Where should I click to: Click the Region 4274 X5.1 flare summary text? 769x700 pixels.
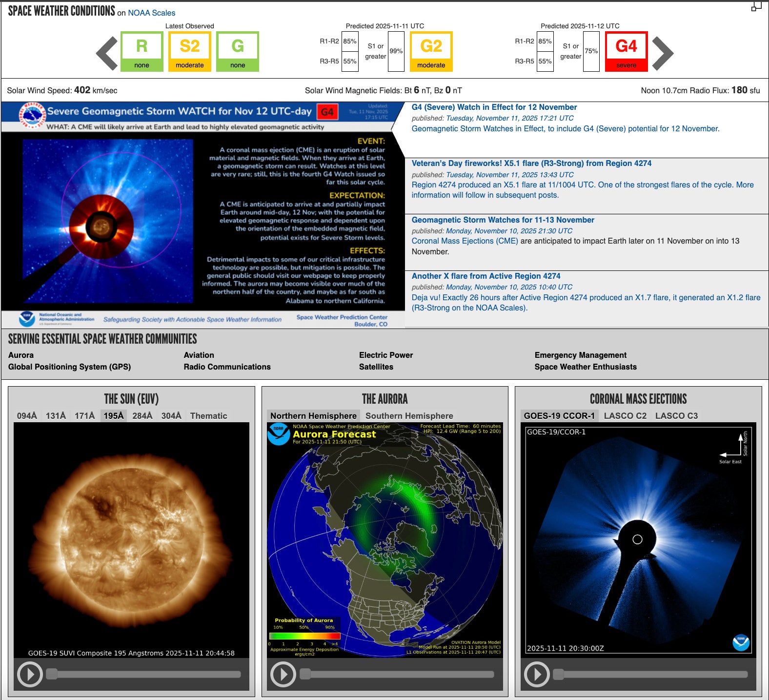(583, 190)
